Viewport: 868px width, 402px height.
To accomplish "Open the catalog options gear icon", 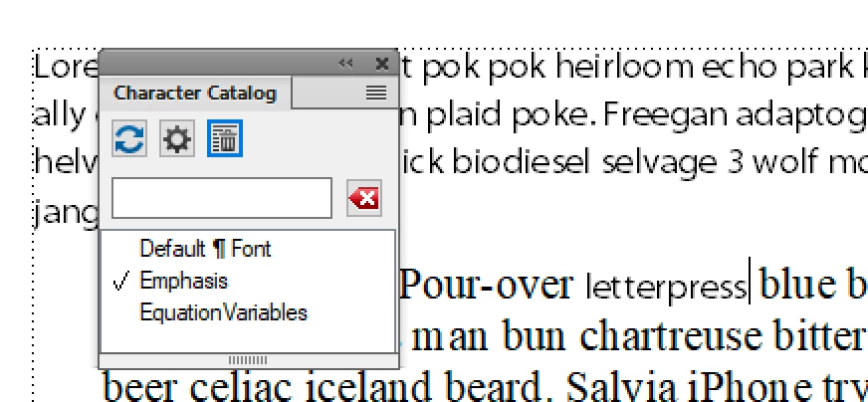I will click(x=177, y=138).
